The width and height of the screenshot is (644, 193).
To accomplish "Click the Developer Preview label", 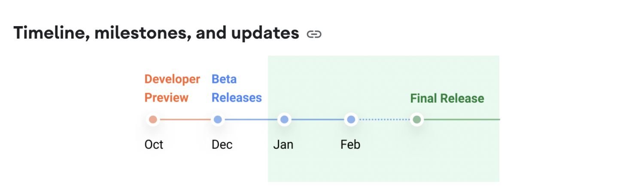I will click(172, 88).
